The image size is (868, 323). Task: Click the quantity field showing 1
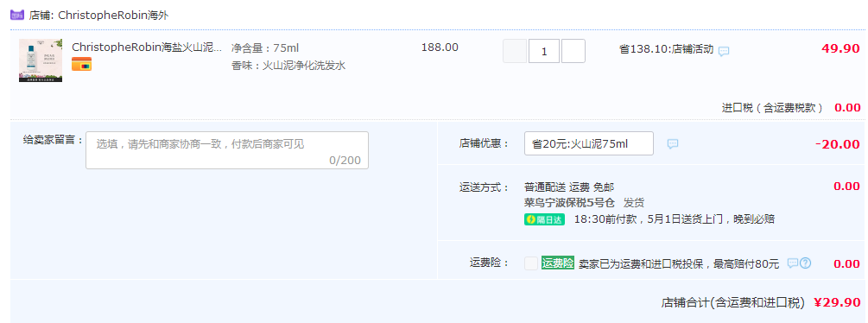(x=544, y=51)
